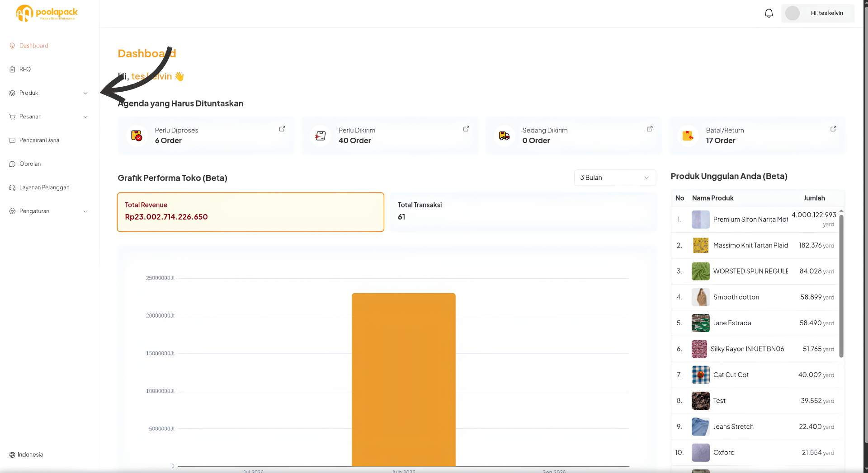The image size is (868, 473).
Task: Click the Silky Rayon INKJET BN06 row
Action: [755, 349]
